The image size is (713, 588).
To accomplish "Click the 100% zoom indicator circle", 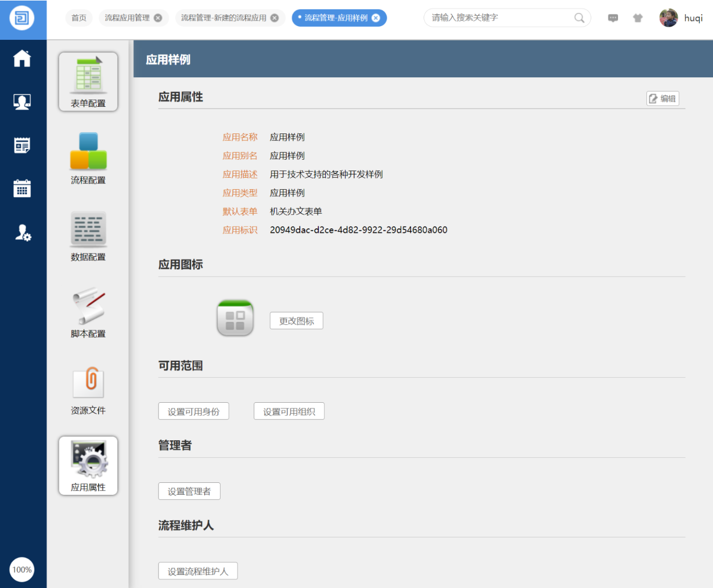I will coord(22,570).
